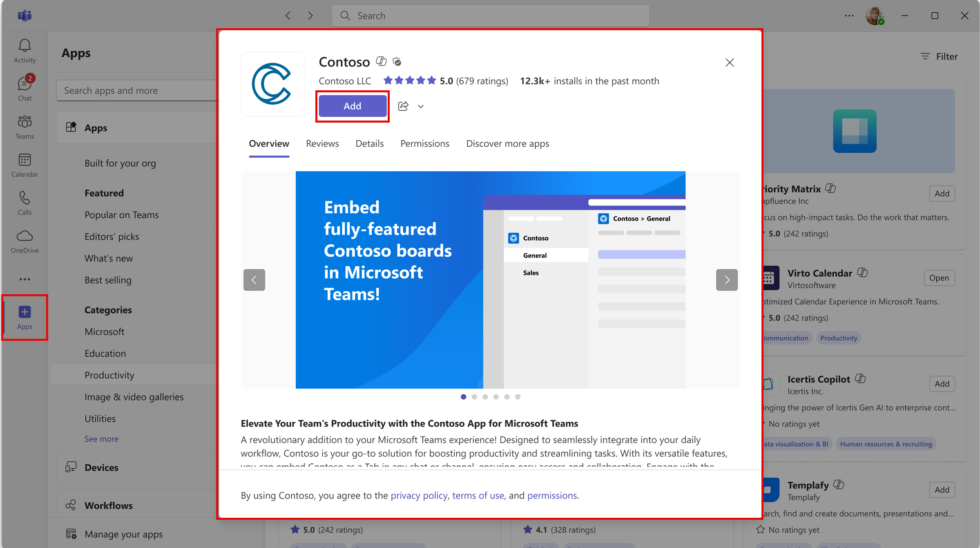This screenshot has height=548, width=980.
Task: Click the terms of use link
Action: (477, 495)
